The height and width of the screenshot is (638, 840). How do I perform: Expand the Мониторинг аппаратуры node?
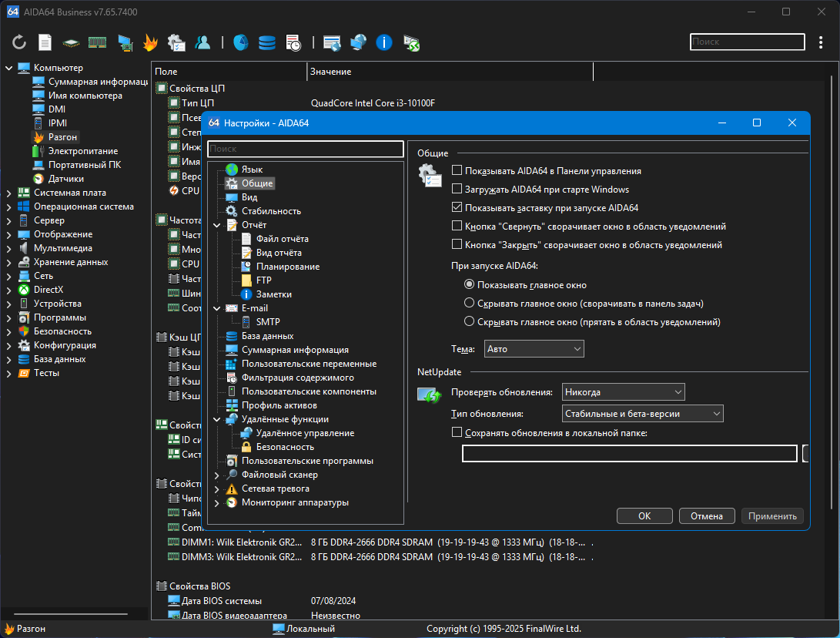tap(217, 503)
